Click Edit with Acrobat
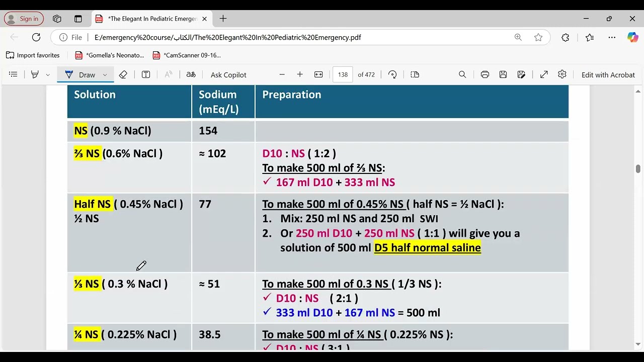The image size is (644, 362). [x=608, y=74]
